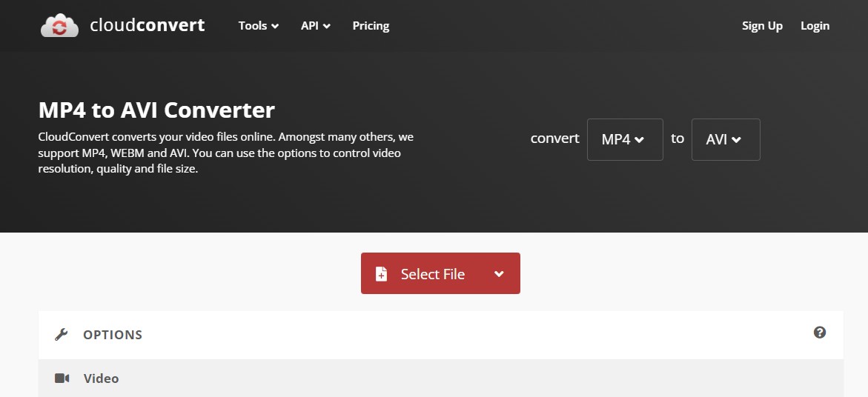
Task: Open the MP4 source format dropdown
Action: point(625,139)
